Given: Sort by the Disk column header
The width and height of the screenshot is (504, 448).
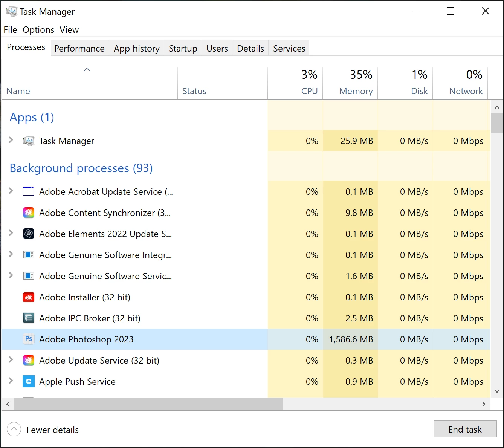Looking at the screenshot, I should click(405, 83).
